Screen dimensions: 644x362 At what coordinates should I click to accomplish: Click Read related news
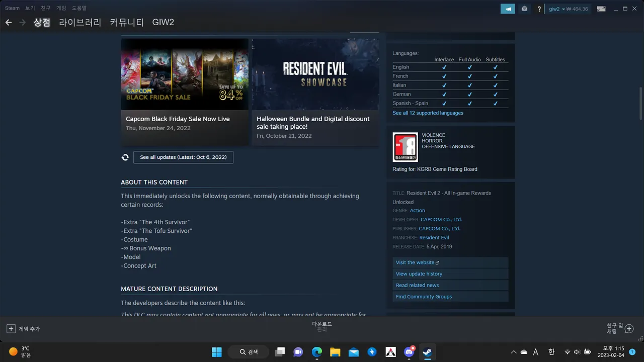click(x=450, y=285)
